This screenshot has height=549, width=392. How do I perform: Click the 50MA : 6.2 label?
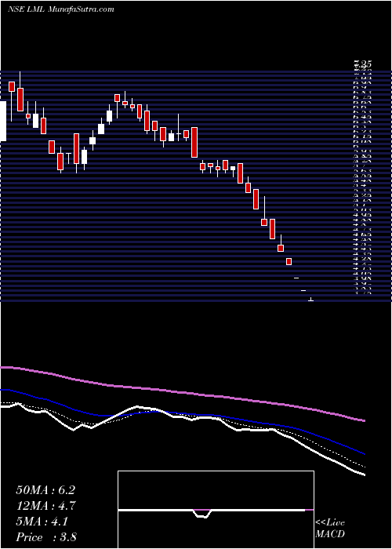(45, 490)
